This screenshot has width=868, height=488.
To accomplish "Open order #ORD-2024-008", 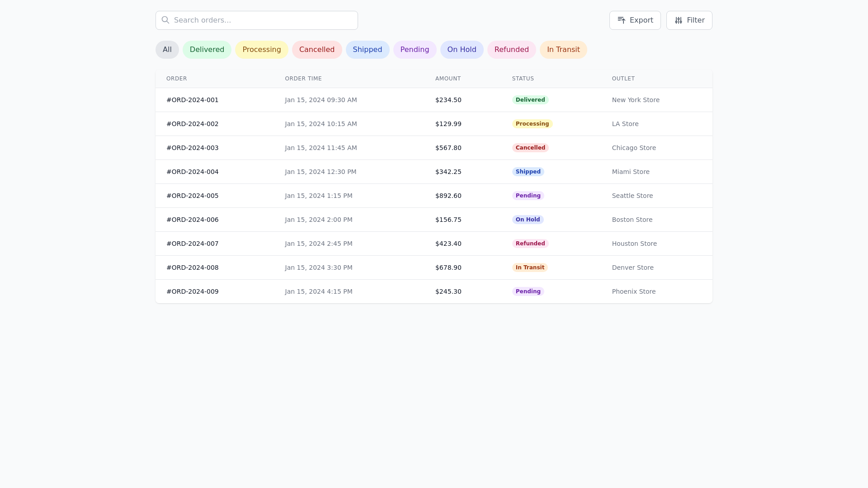I will pos(193,267).
